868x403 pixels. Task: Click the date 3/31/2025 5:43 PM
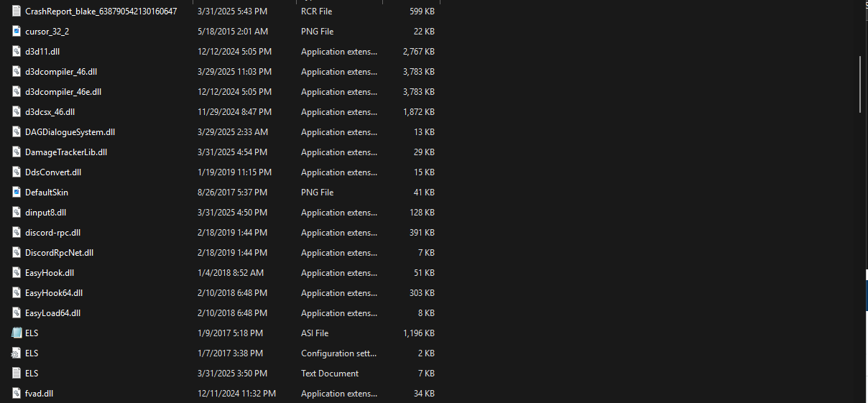(x=231, y=11)
